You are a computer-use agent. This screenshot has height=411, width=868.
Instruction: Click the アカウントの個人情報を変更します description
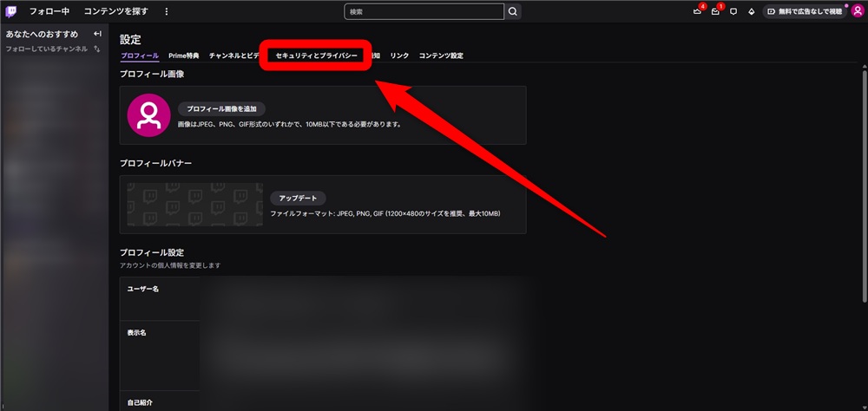click(x=170, y=265)
